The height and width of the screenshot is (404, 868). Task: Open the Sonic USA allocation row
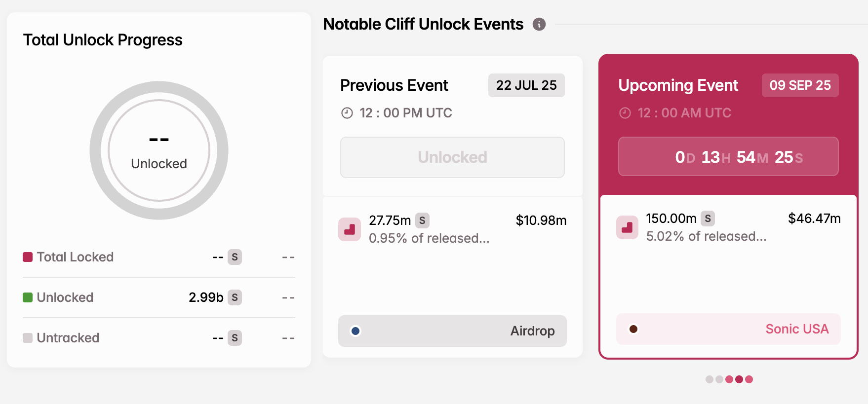coord(728,329)
